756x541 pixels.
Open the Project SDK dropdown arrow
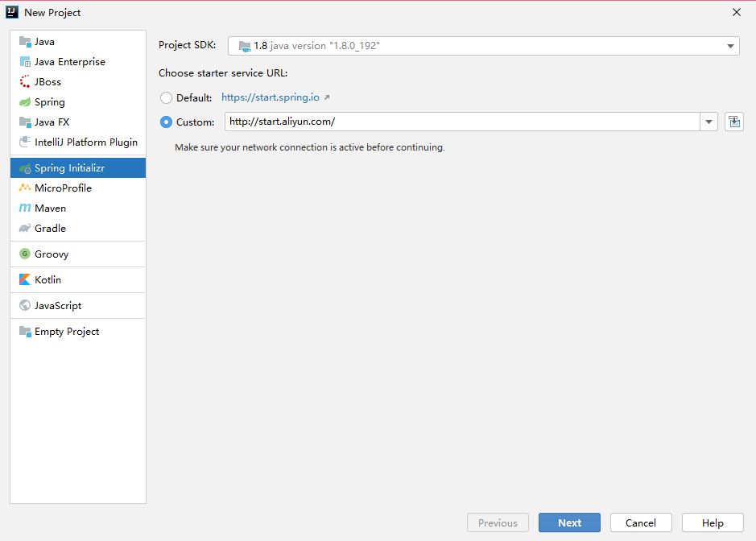pos(730,46)
